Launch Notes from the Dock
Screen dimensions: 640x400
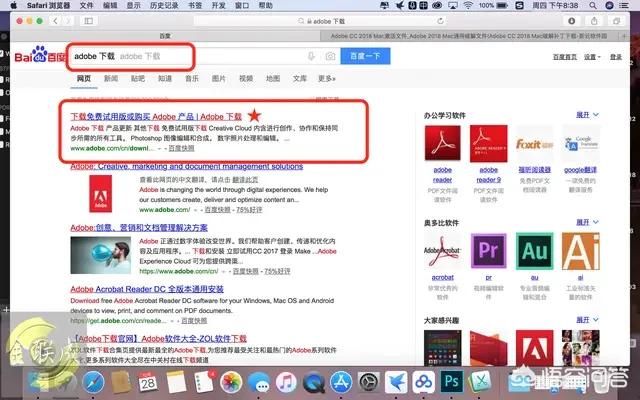coord(176,383)
